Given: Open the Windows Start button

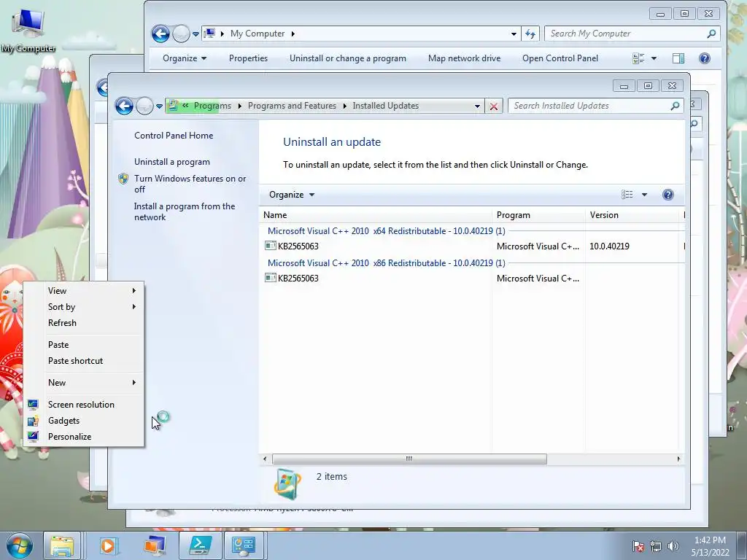Looking at the screenshot, I should click(x=20, y=545).
